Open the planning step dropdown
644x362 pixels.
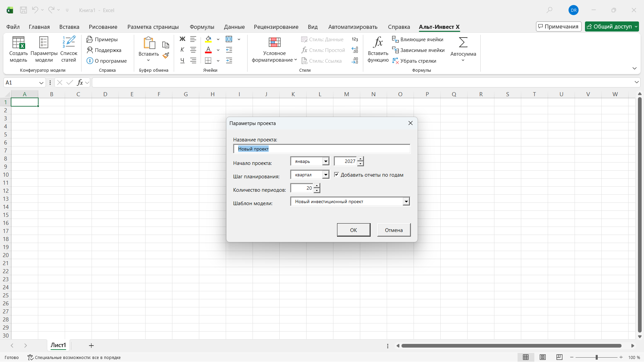325,175
